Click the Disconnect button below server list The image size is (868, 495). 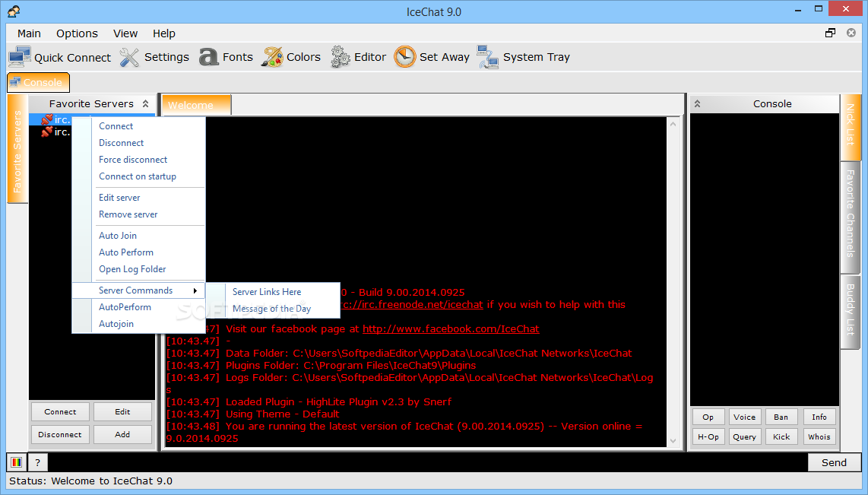click(x=60, y=435)
